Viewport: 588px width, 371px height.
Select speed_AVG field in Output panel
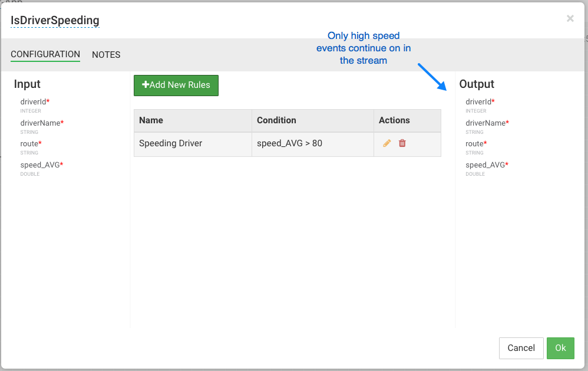485,165
